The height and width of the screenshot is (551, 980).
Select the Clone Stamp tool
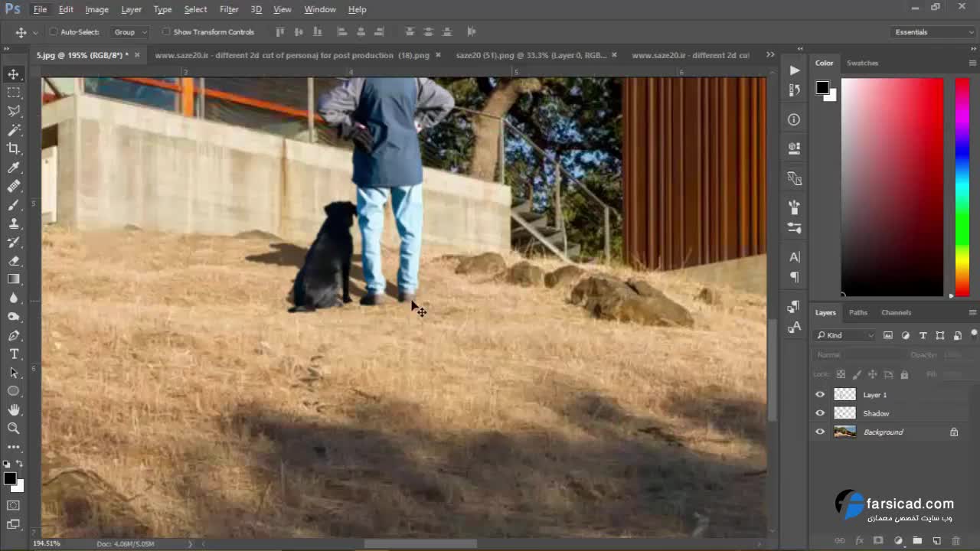[14, 223]
